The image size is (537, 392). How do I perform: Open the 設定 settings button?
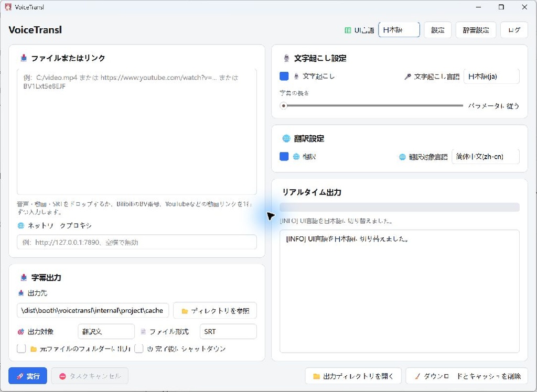[x=438, y=30]
